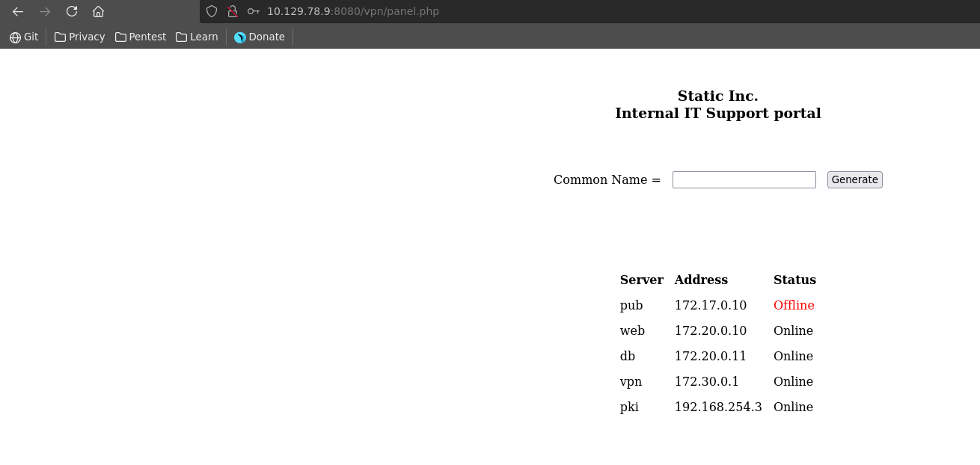Click the Common Name text field
Screen dimensions: 980x465
[x=744, y=179]
